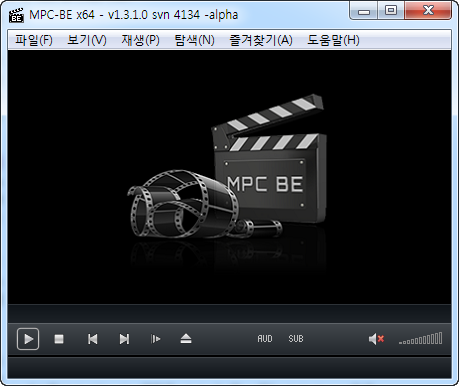This screenshot has height=386, width=459.
Task: Maximize the MPC-BE window
Action: 391,11
